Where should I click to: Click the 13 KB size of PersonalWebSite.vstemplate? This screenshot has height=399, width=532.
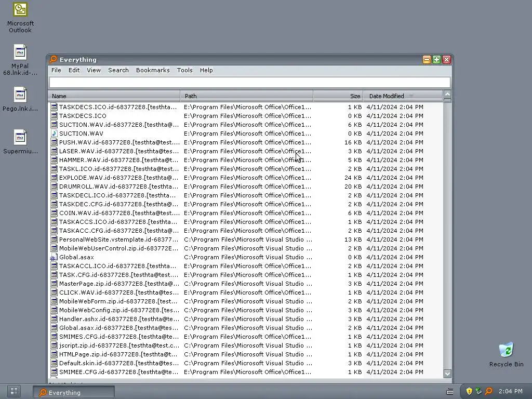[353, 239]
